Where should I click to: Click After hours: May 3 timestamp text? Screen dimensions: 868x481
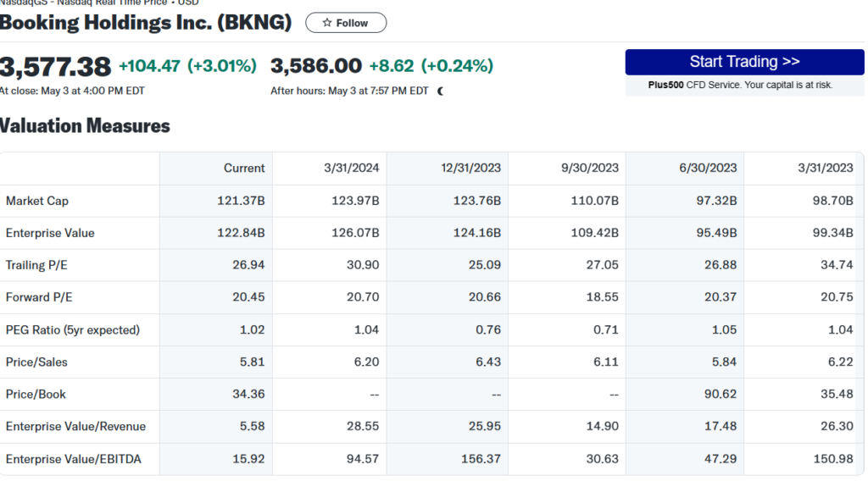(x=349, y=91)
